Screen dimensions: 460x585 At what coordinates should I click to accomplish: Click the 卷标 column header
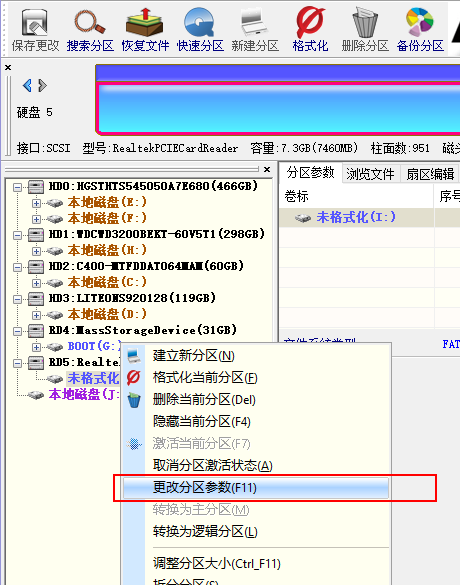[x=356, y=196]
